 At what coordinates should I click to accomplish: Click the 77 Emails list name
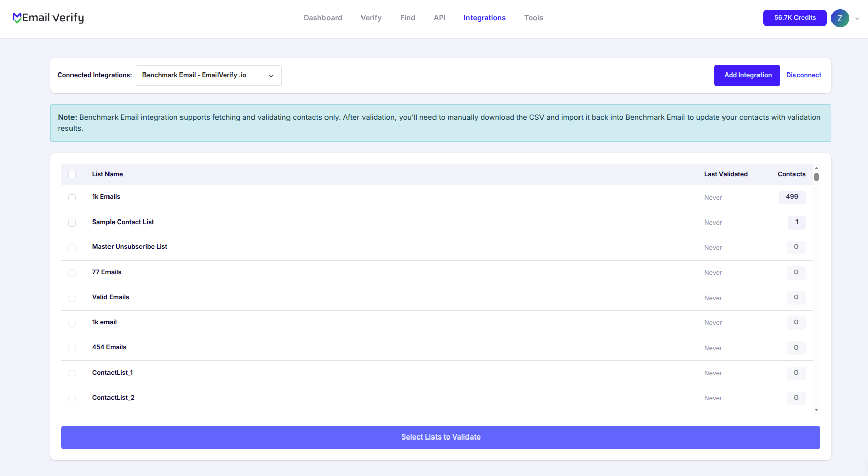(x=106, y=272)
